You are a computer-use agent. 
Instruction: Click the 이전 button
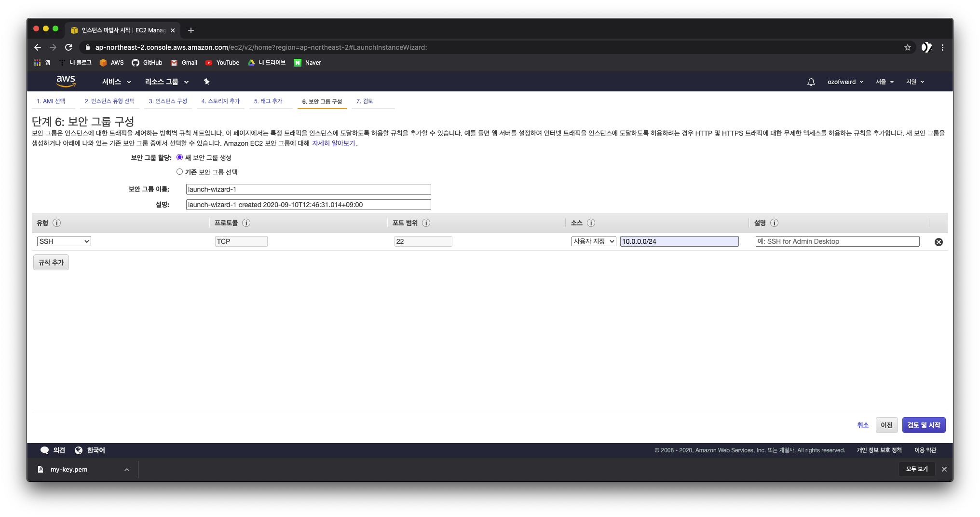[886, 425]
